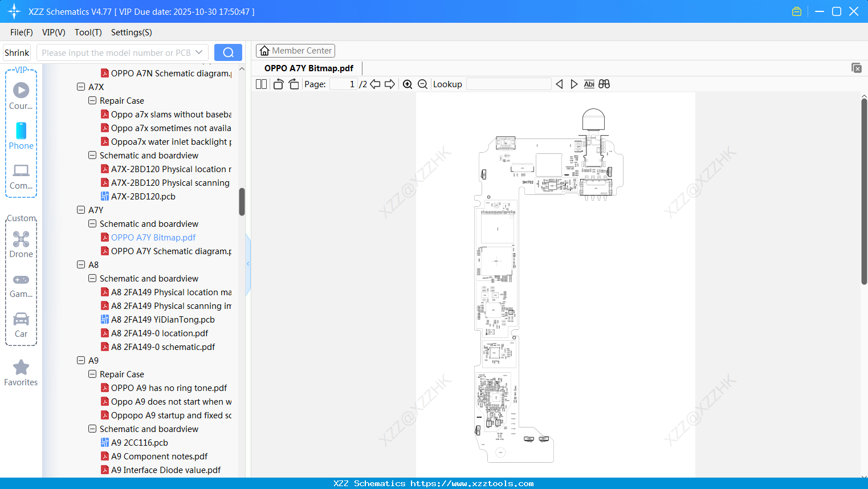Switch to two-page layout view

click(x=261, y=84)
